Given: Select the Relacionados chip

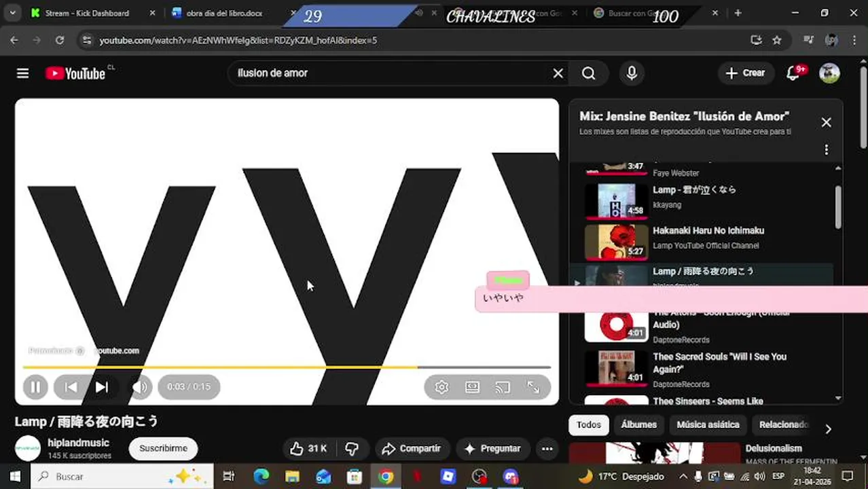Looking at the screenshot, I should [x=784, y=424].
